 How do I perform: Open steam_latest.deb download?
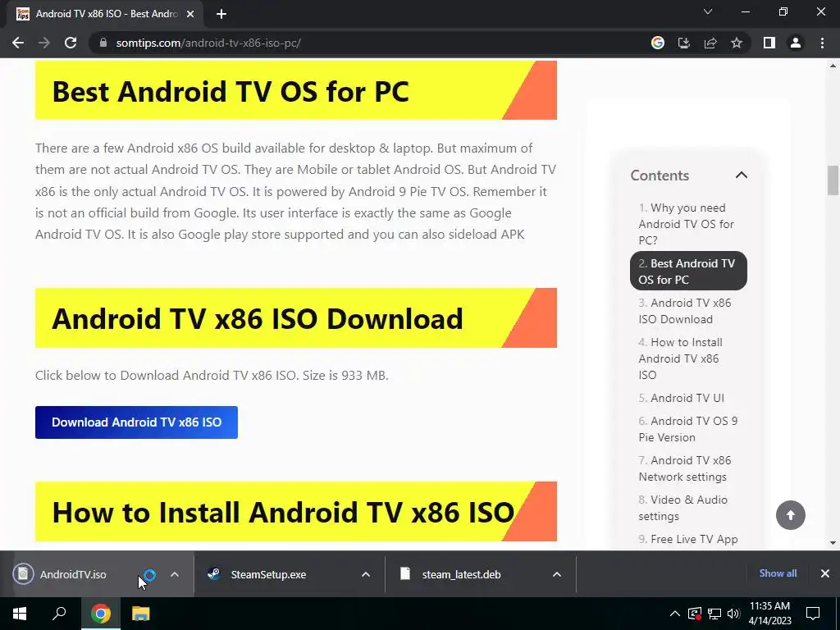point(461,574)
